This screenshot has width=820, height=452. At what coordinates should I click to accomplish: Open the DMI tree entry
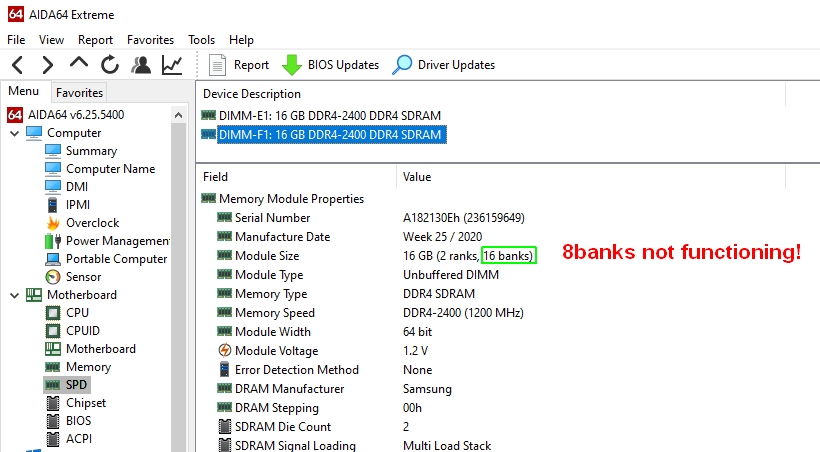click(77, 187)
